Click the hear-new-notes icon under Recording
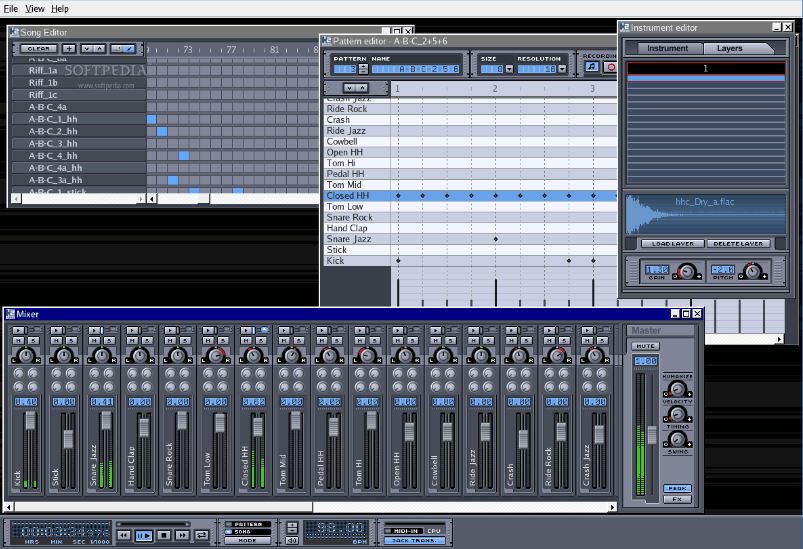 pos(591,67)
